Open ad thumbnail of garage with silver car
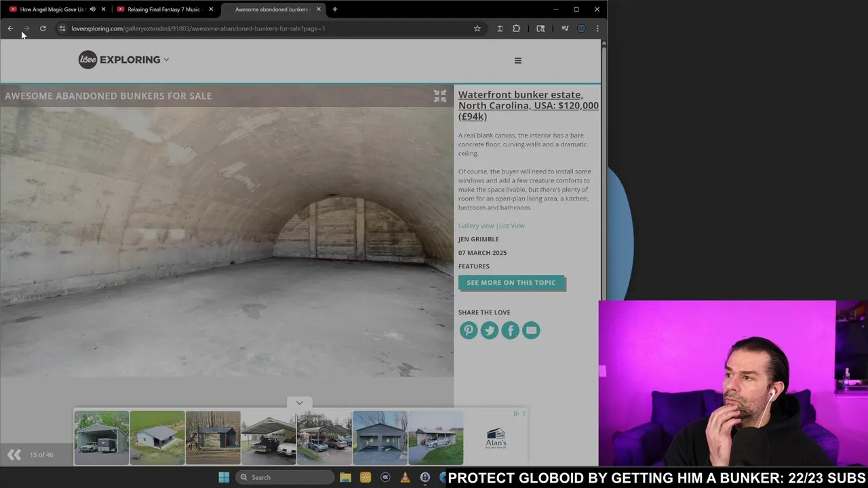The height and width of the screenshot is (488, 868). click(435, 438)
